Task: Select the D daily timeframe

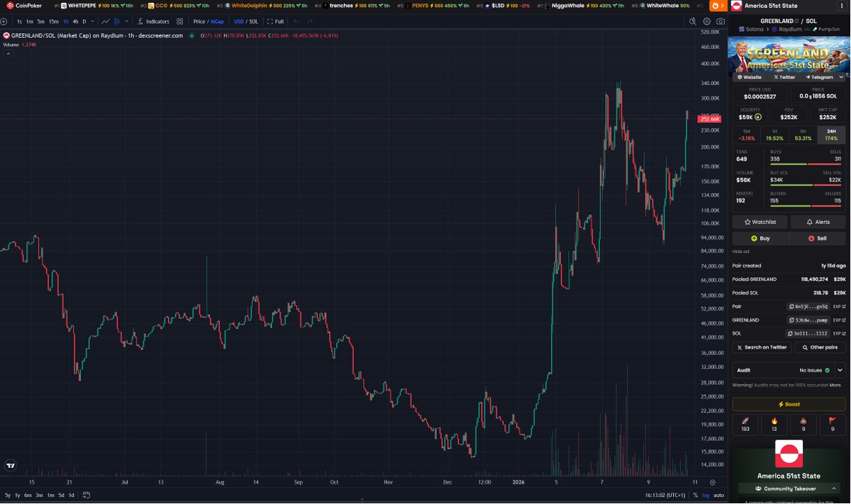Action: tap(84, 21)
